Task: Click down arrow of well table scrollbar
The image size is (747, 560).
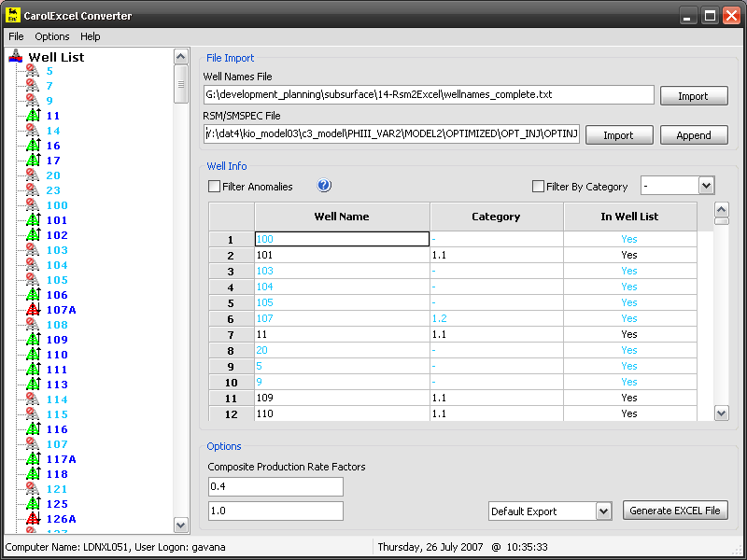Action: [721, 413]
